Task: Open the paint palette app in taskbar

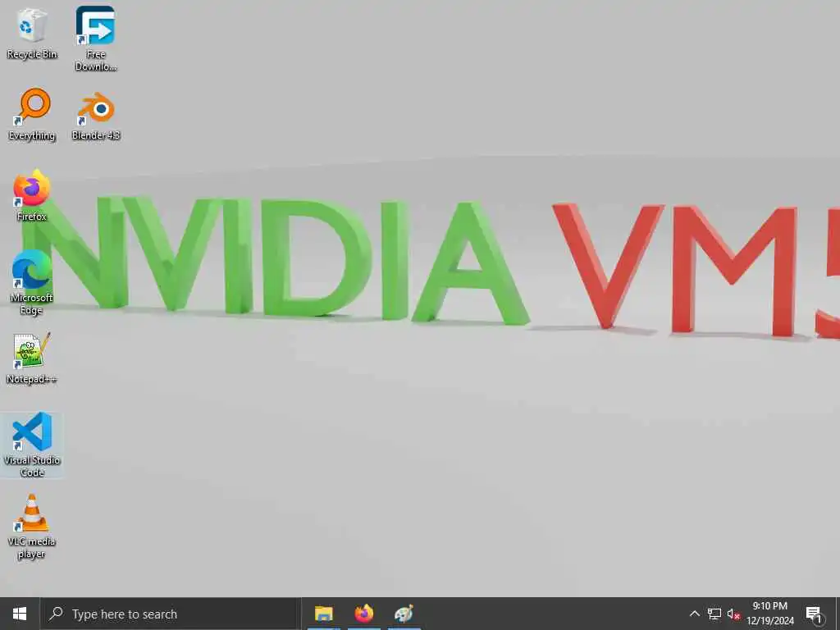Action: [404, 614]
